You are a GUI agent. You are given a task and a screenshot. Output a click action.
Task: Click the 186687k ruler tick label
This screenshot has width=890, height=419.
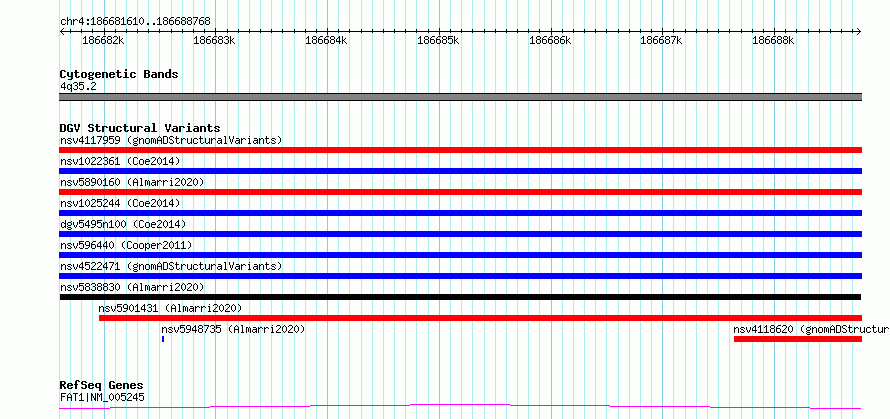[x=661, y=41]
